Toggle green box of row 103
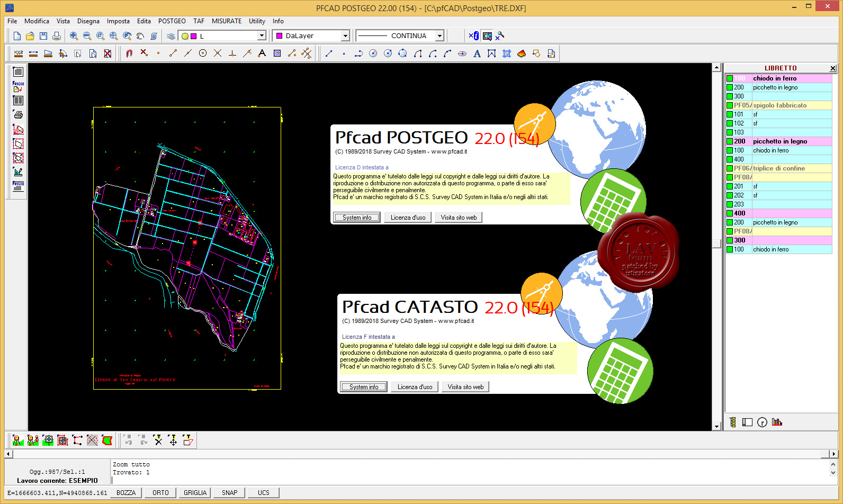The image size is (843, 504). pyautogui.click(x=730, y=132)
